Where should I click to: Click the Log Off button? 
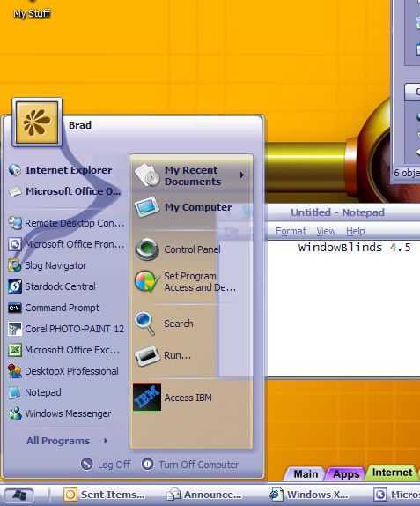[106, 465]
